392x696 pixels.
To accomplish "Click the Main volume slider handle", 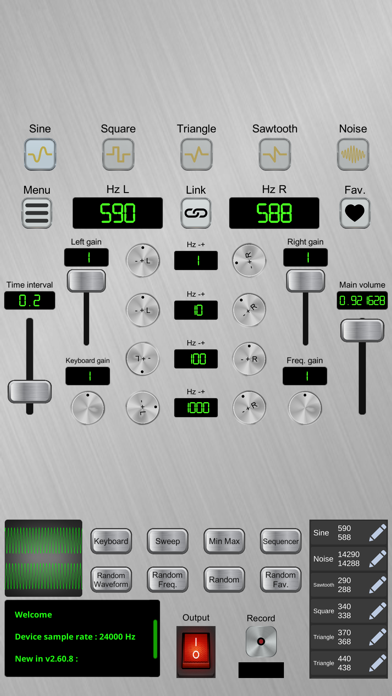I will coord(362,330).
